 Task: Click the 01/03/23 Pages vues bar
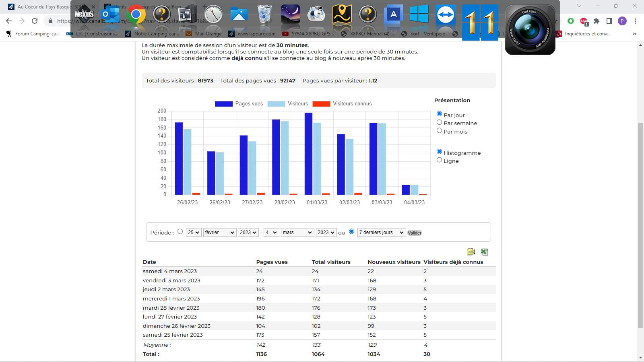(308, 154)
